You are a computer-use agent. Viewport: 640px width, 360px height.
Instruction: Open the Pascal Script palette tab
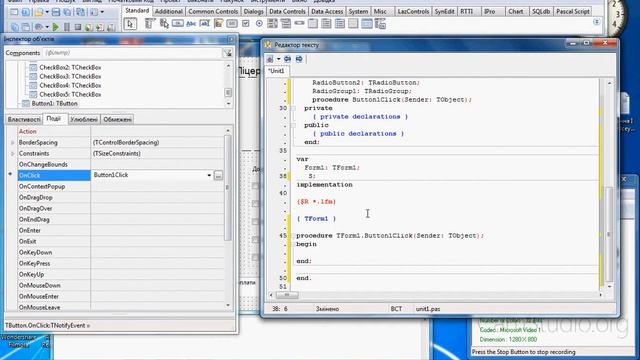573,11
